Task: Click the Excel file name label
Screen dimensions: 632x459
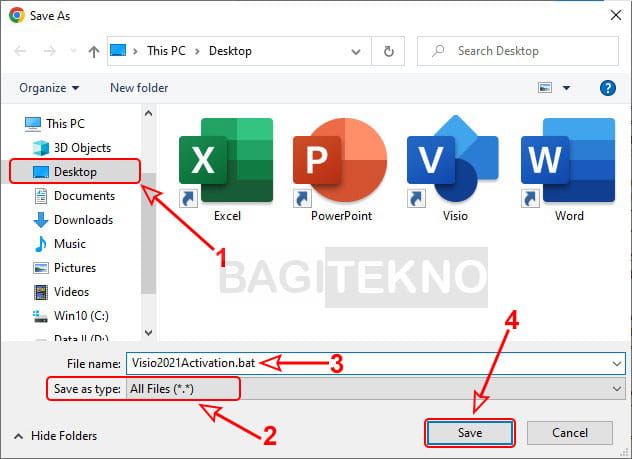Action: click(227, 216)
